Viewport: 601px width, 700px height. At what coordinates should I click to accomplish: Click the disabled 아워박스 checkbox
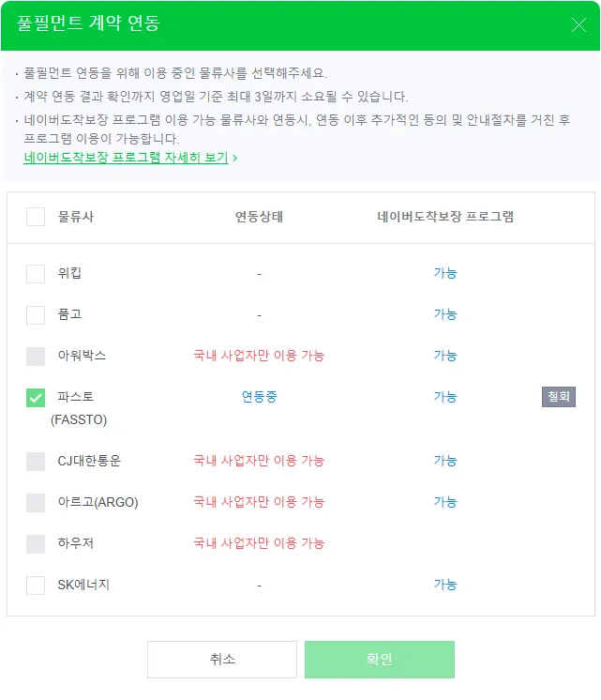click(36, 356)
